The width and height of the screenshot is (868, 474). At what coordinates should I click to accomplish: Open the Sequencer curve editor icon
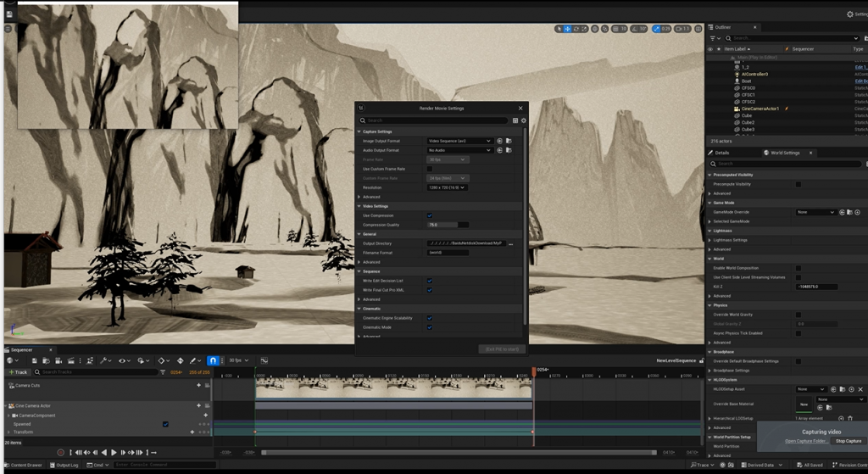point(264,360)
